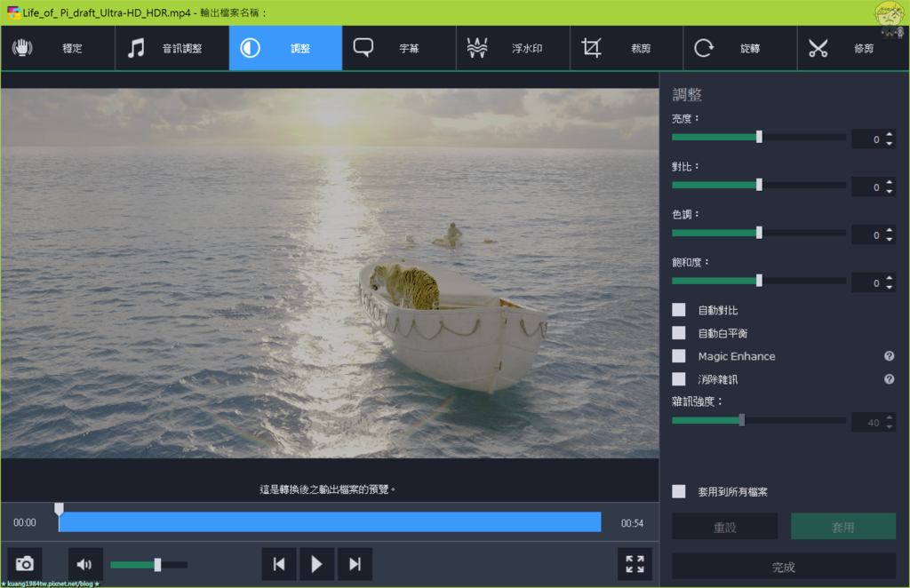
Task: Enter fullscreen preview mode
Action: [x=635, y=564]
